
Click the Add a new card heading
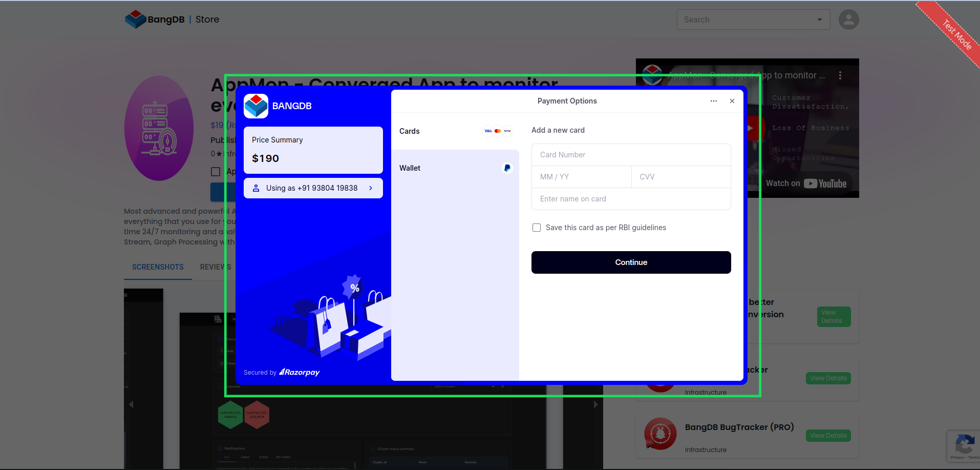coord(558,130)
